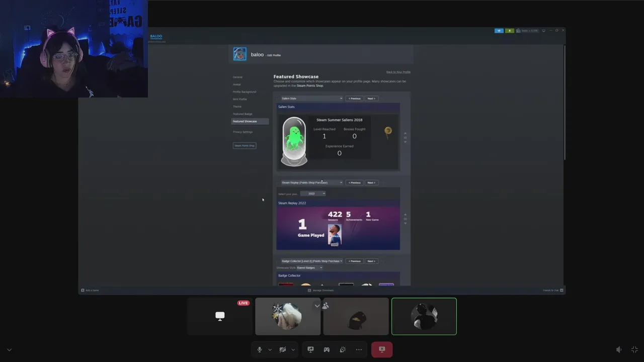Open the Rarest Badges showcase style dropdown
Image resolution: width=644 pixels, height=362 pixels.
[309, 267]
